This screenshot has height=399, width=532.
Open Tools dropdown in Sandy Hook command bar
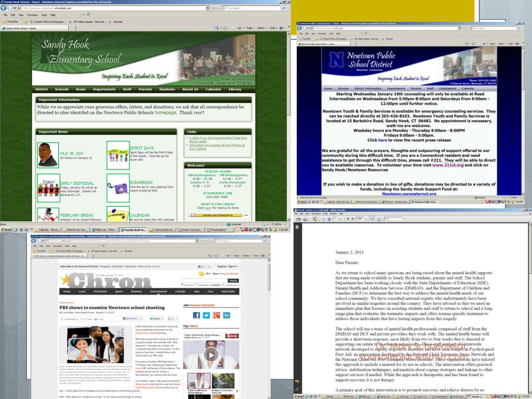coord(273,28)
